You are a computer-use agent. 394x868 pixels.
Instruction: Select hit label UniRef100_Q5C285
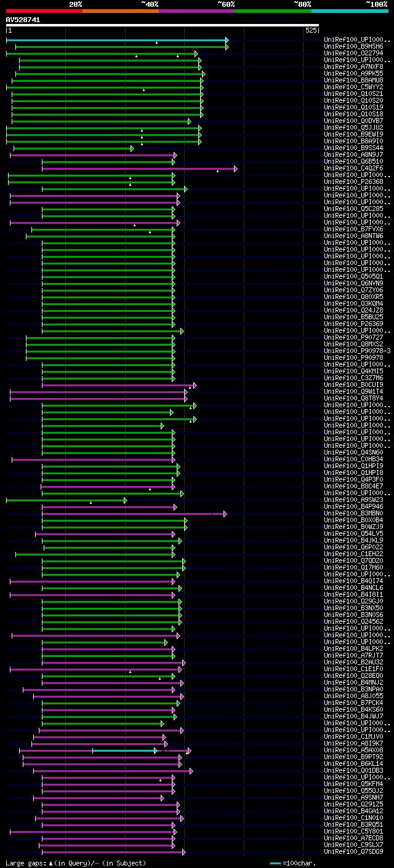point(353,209)
